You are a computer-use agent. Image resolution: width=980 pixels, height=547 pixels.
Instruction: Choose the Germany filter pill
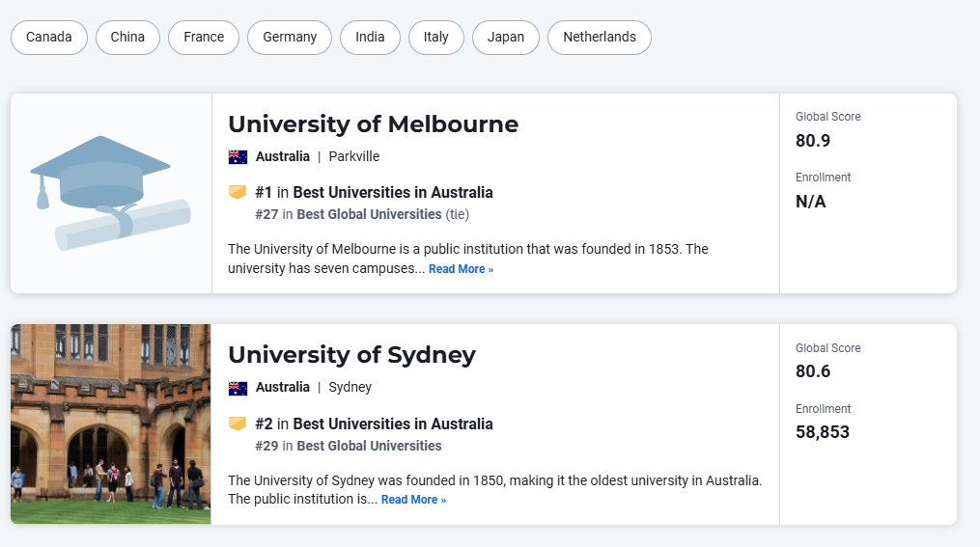(x=290, y=38)
